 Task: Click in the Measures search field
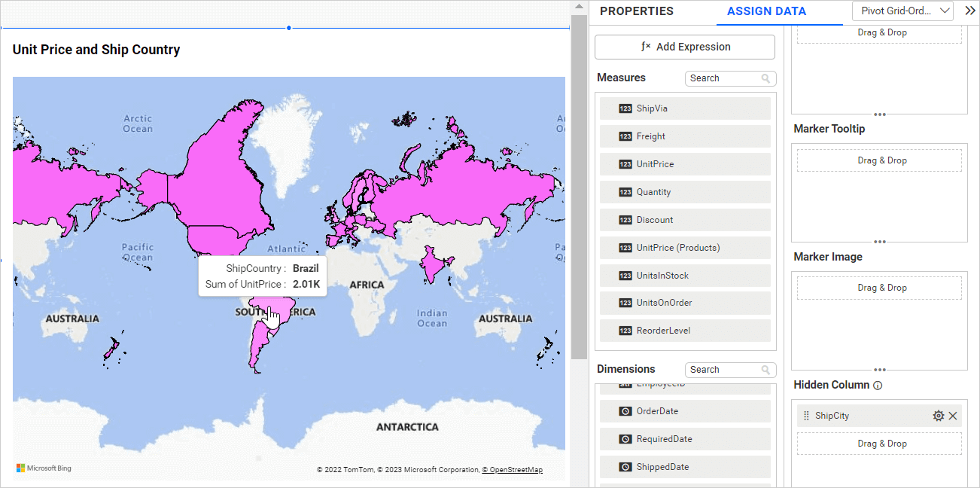721,78
